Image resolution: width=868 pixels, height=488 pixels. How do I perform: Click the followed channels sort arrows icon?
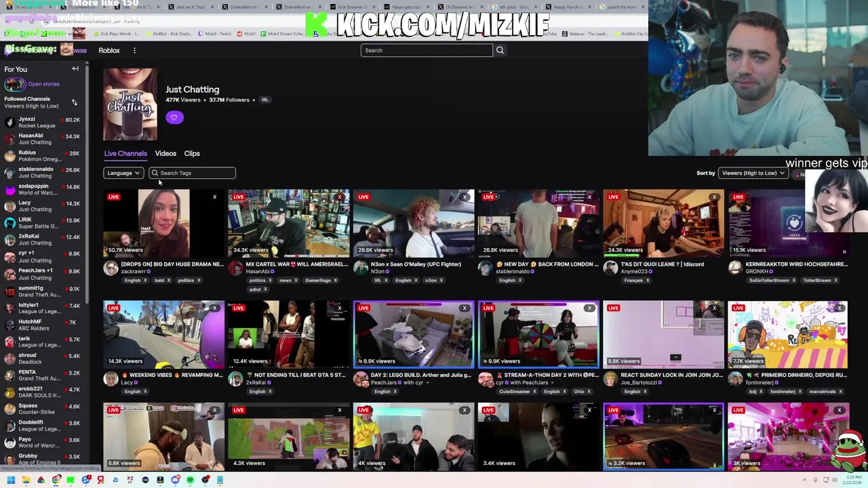(x=75, y=102)
